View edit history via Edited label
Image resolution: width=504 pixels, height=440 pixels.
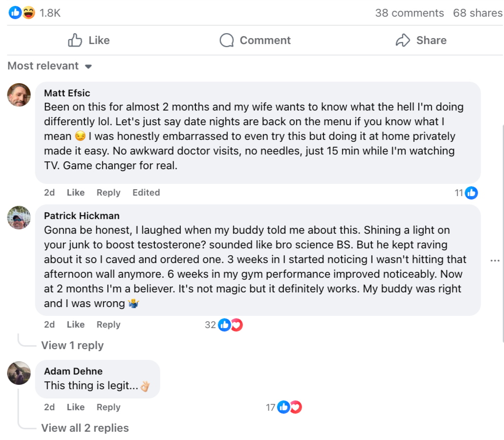[146, 193]
